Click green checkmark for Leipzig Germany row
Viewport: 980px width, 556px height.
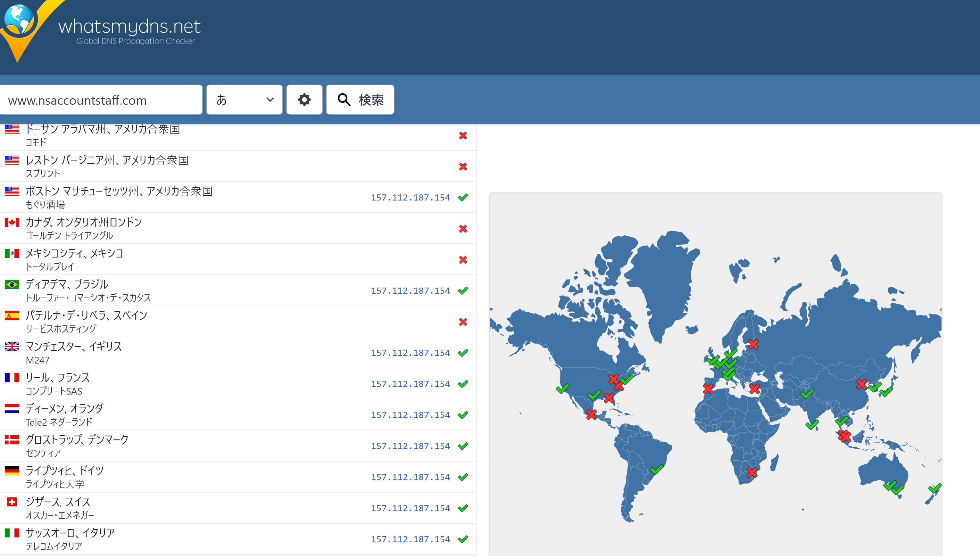click(463, 477)
